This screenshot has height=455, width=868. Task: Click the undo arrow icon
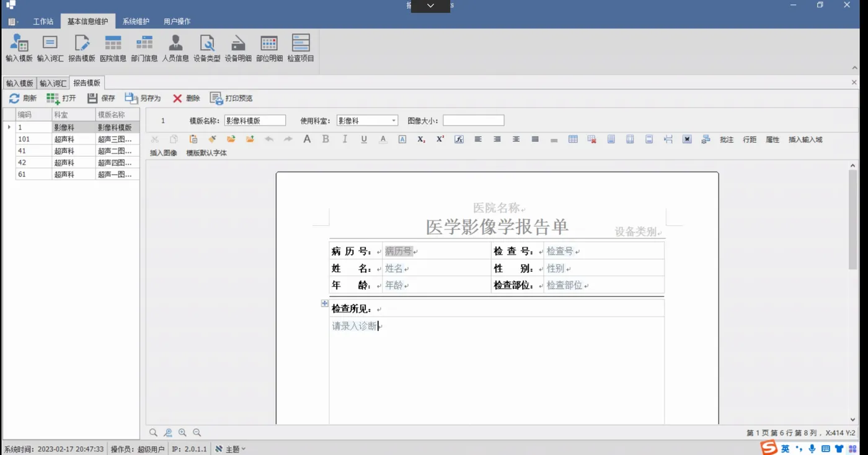click(269, 139)
